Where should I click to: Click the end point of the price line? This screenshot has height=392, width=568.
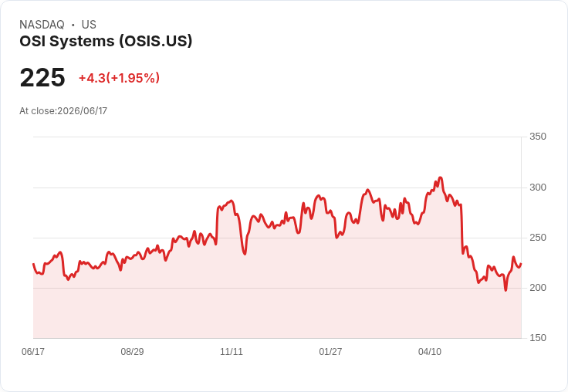tap(521, 264)
